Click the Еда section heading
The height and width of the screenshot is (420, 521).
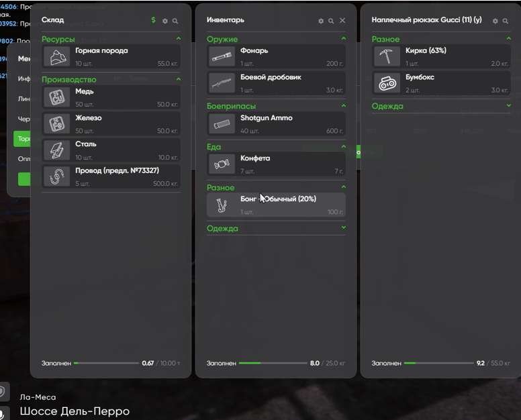click(214, 147)
